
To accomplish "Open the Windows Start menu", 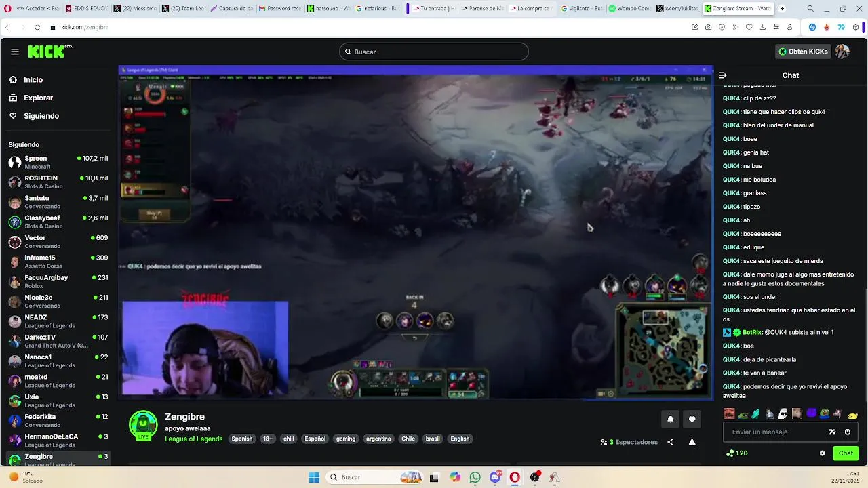I will [x=313, y=477].
